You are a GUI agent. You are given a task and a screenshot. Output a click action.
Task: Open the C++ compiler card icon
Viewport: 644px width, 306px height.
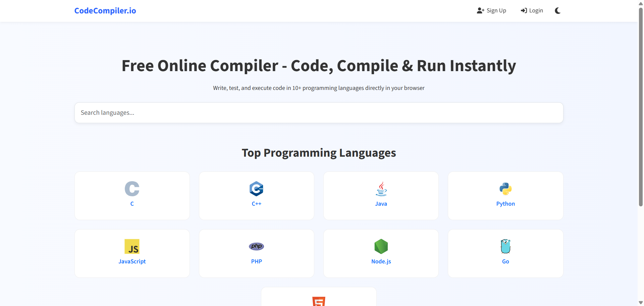(256, 189)
